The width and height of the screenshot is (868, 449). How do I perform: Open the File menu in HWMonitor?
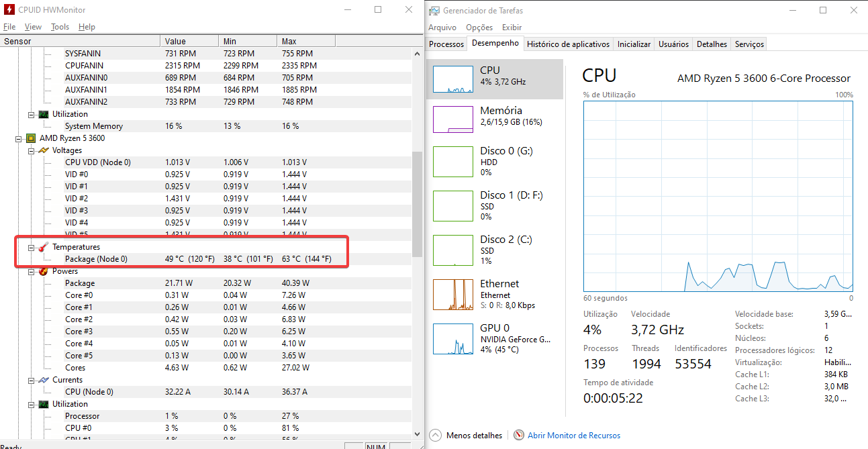9,27
